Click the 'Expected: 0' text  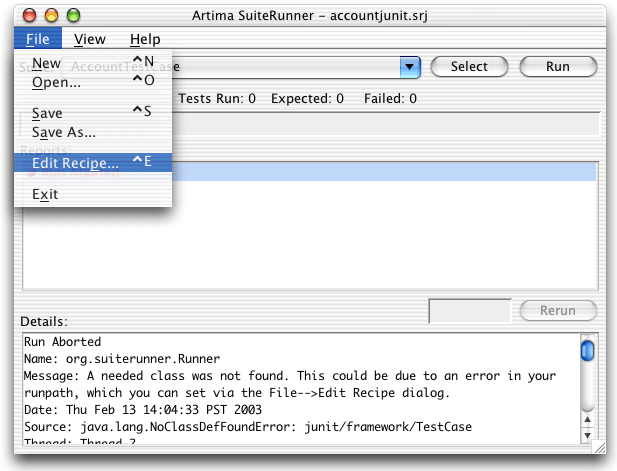tap(307, 98)
